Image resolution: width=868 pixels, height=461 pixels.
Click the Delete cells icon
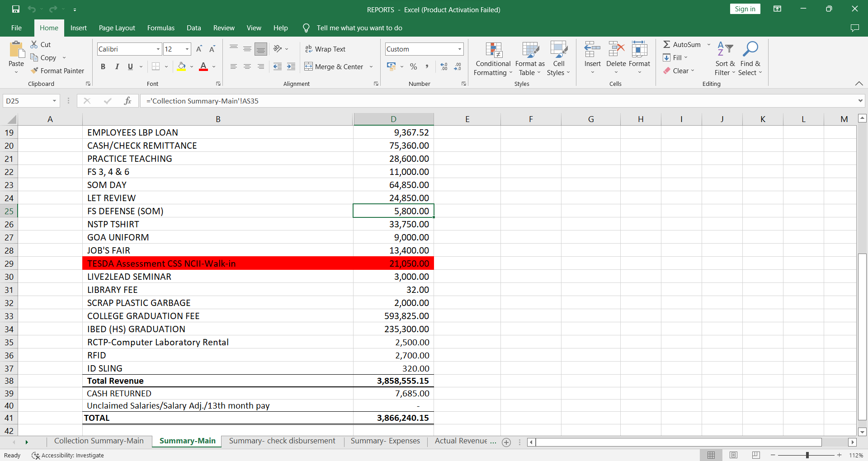click(616, 49)
